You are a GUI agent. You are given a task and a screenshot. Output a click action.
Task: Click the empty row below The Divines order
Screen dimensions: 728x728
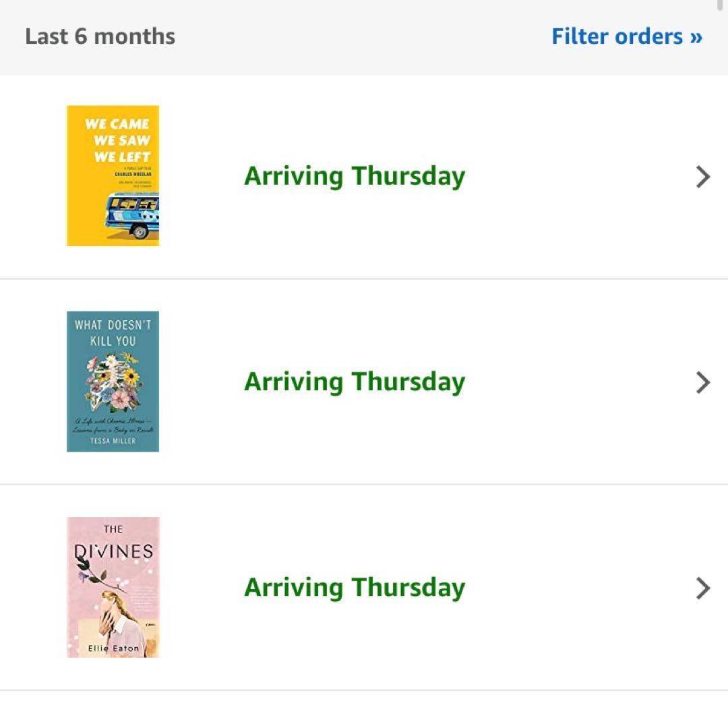point(364,710)
